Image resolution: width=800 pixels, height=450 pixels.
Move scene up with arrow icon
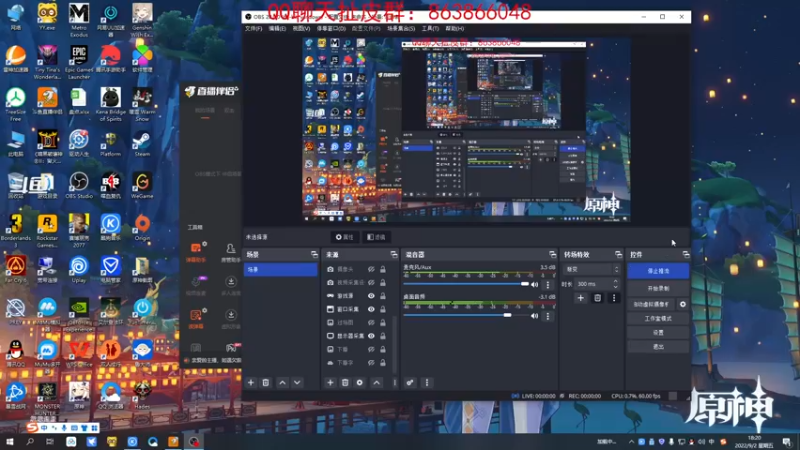pos(282,383)
